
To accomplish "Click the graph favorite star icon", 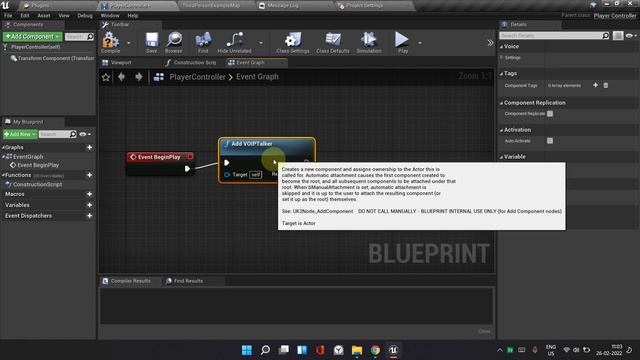I will pyautogui.click(x=106, y=77).
